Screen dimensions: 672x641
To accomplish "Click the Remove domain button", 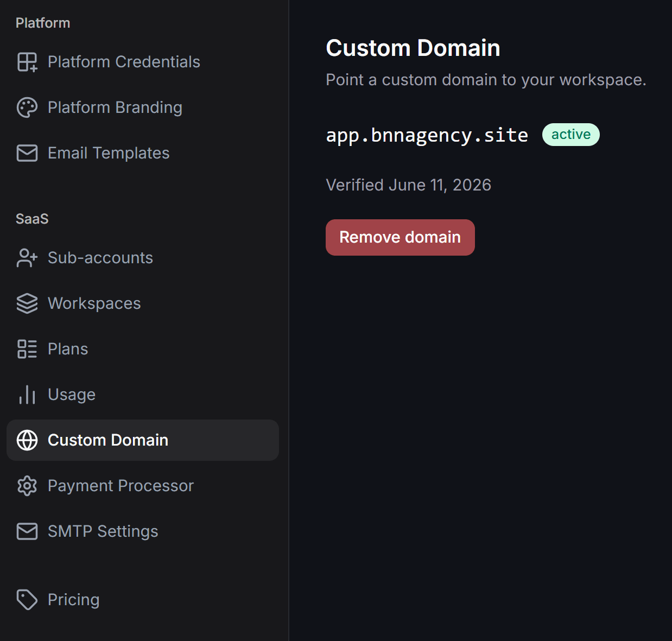I will pos(400,237).
